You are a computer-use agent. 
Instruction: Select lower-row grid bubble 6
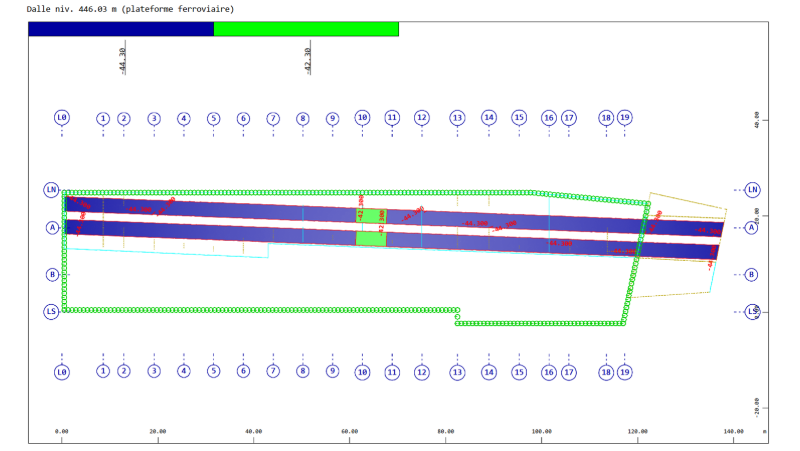(x=243, y=371)
